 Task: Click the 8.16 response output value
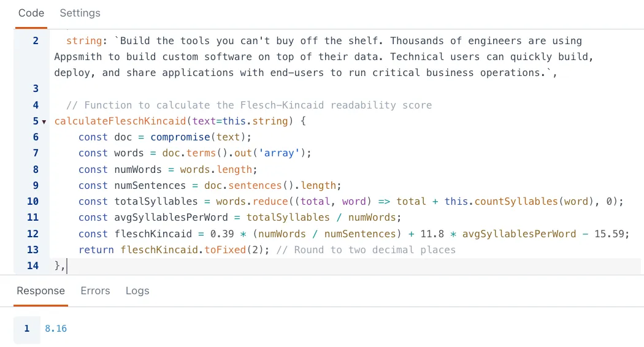pos(56,329)
